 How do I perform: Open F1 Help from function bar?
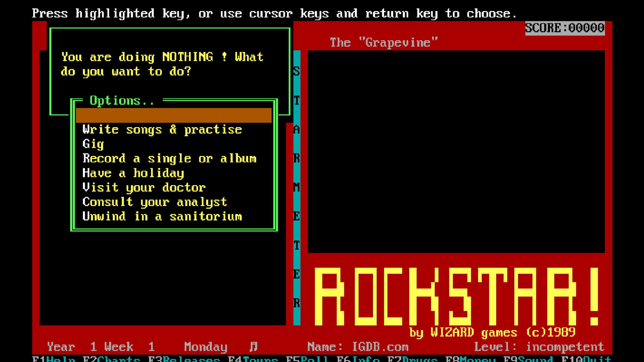54,359
